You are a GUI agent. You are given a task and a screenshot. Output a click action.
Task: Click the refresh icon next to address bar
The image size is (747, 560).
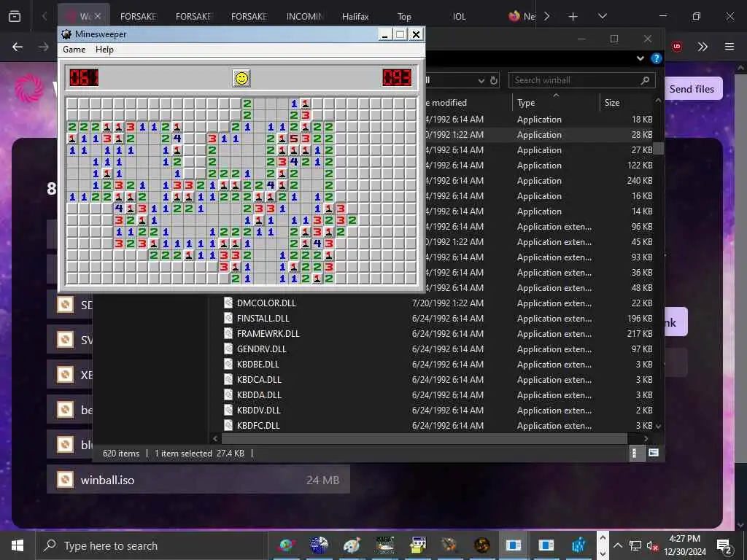click(494, 80)
